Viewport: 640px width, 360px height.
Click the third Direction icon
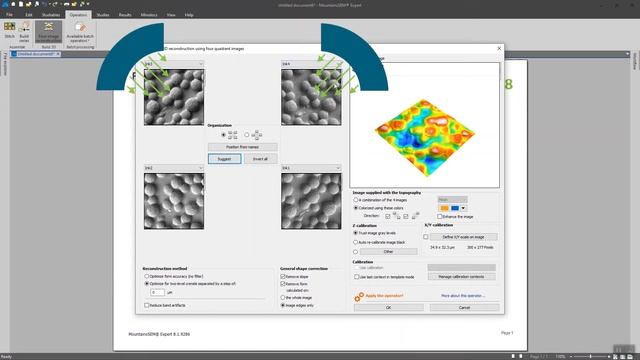[406, 216]
